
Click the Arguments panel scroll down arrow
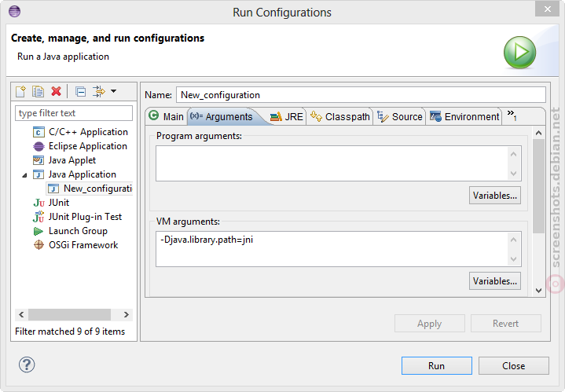click(x=539, y=291)
